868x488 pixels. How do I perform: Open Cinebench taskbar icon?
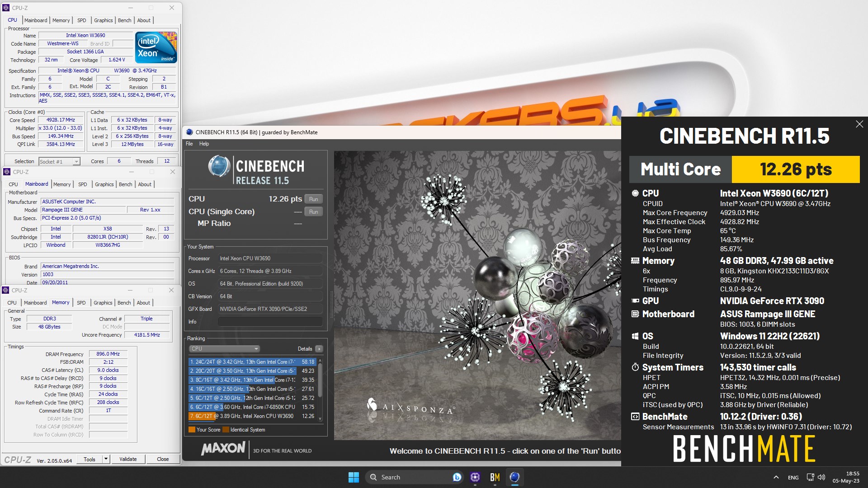514,477
